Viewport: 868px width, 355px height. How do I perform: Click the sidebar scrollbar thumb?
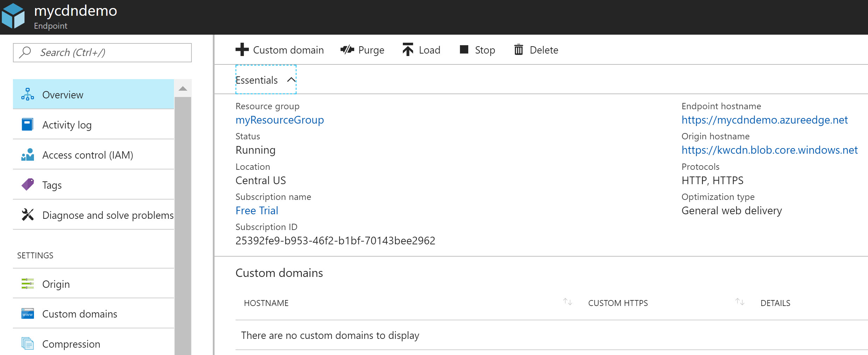[183, 226]
